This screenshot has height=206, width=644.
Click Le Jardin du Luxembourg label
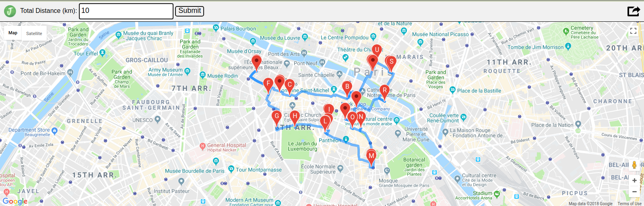tap(302, 146)
